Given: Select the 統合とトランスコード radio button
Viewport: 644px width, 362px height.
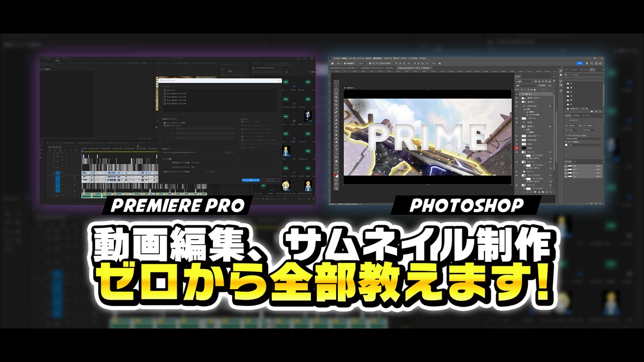Looking at the screenshot, I should click(x=165, y=126).
